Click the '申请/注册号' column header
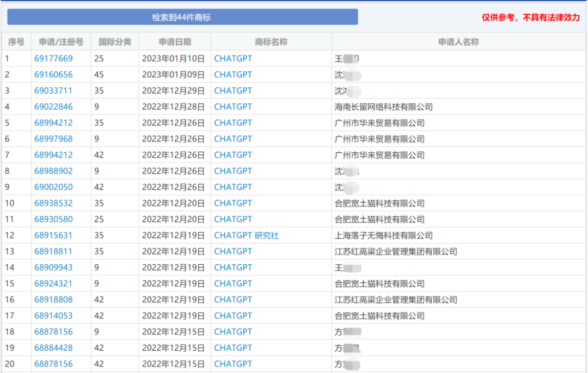The height and width of the screenshot is (373, 588). coord(61,42)
